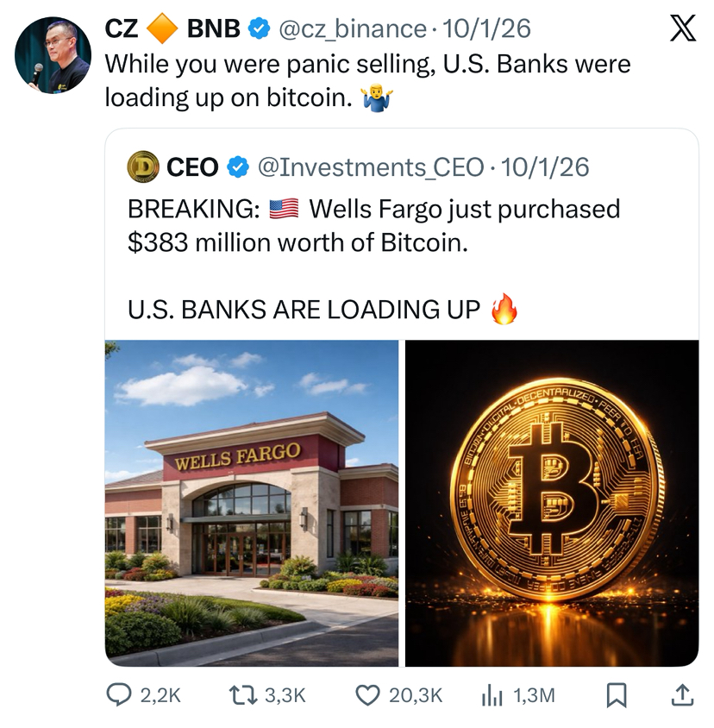Click the share upload icon
This screenshot has width=714, height=728.
(681, 695)
